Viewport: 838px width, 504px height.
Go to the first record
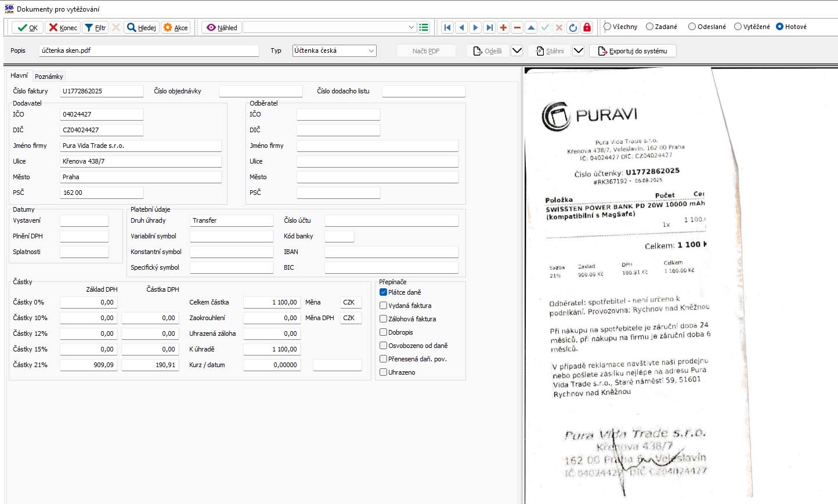447,27
